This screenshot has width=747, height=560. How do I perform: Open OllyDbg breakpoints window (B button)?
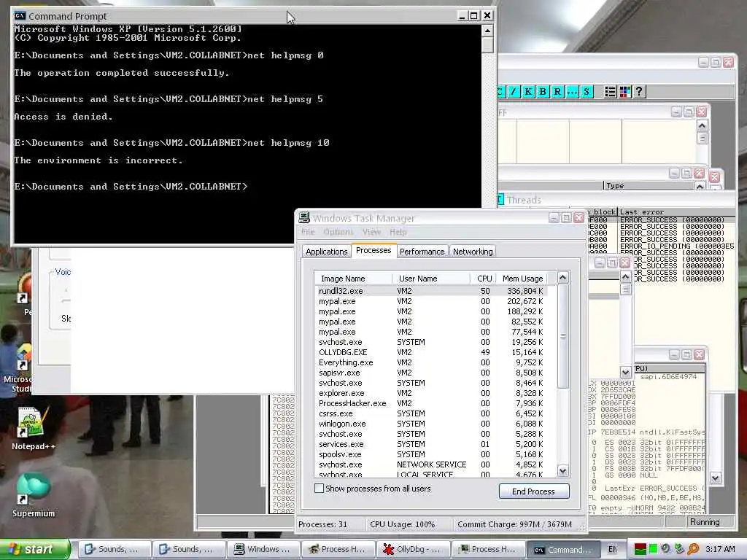(x=543, y=91)
